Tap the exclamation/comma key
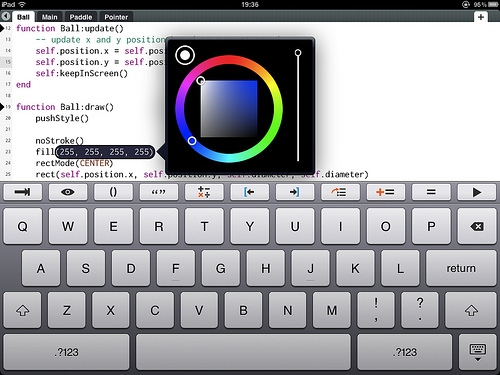Viewport: 500px width, 375px height. (x=376, y=310)
